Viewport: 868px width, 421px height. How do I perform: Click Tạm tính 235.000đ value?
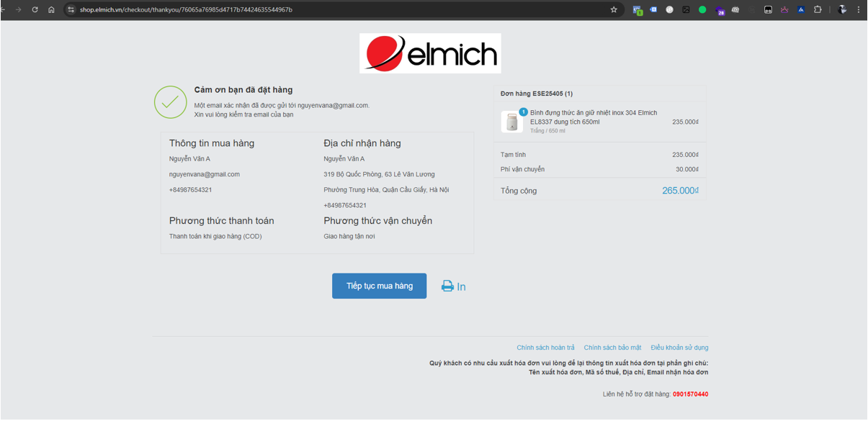[686, 155]
